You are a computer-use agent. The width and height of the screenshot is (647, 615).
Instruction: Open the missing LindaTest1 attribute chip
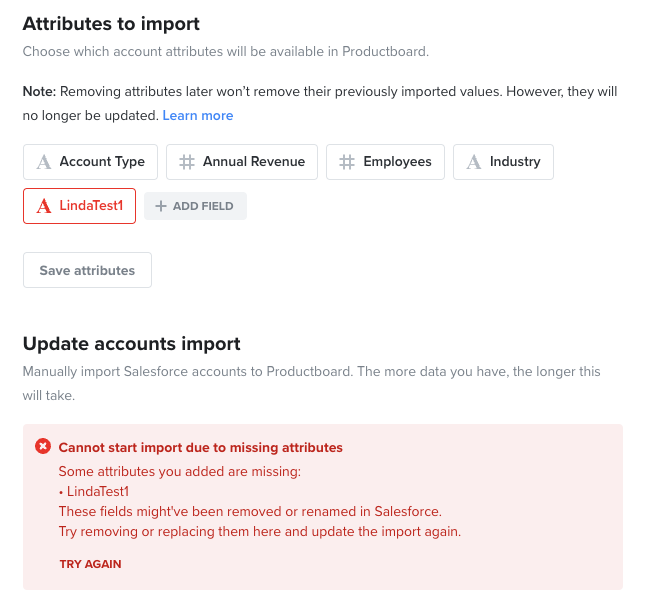[x=79, y=206]
